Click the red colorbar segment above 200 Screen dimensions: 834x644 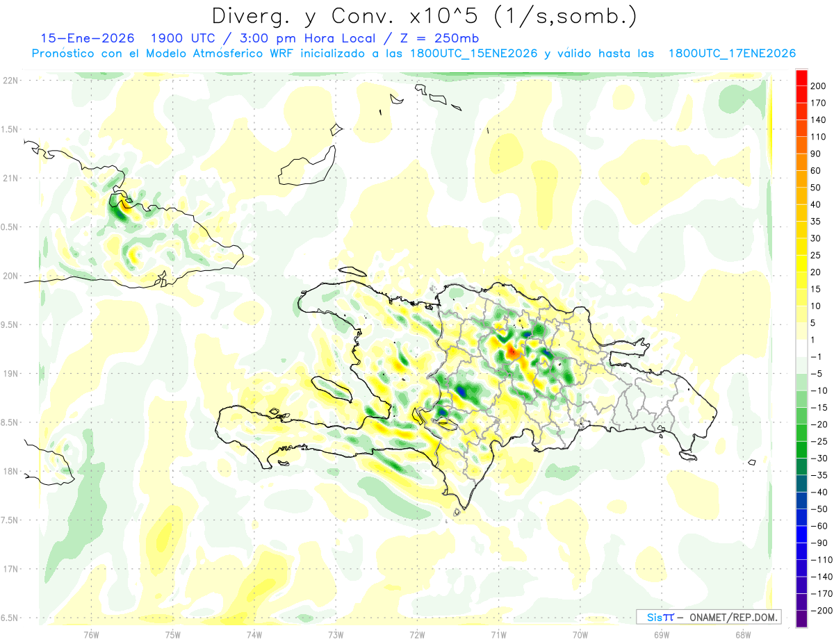[801, 77]
